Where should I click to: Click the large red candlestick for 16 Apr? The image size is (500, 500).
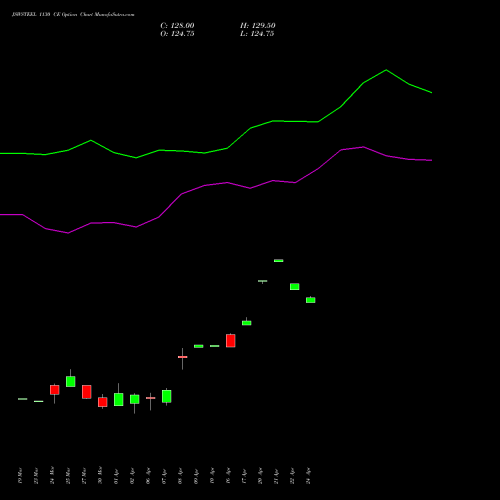(x=231, y=341)
